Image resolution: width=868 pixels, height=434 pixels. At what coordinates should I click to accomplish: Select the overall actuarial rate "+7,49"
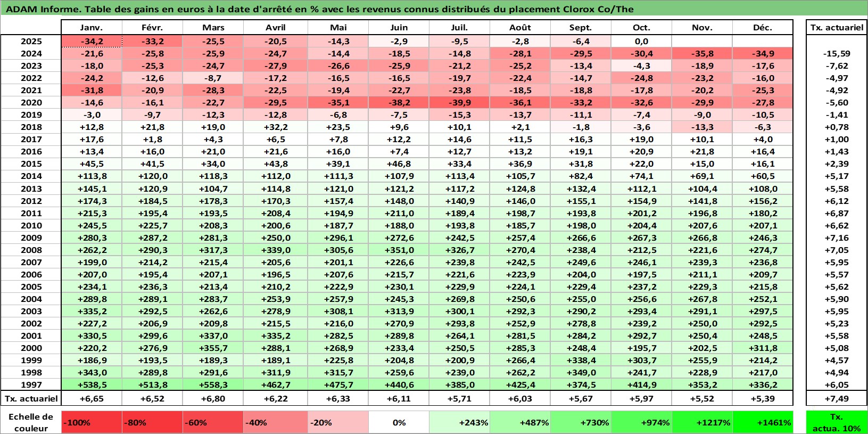pos(837,398)
